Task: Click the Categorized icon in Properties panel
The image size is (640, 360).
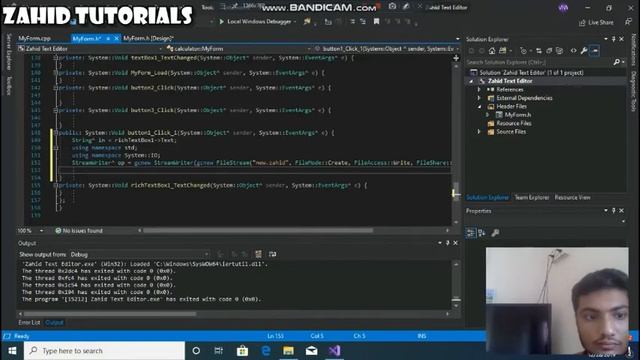Action: click(471, 233)
